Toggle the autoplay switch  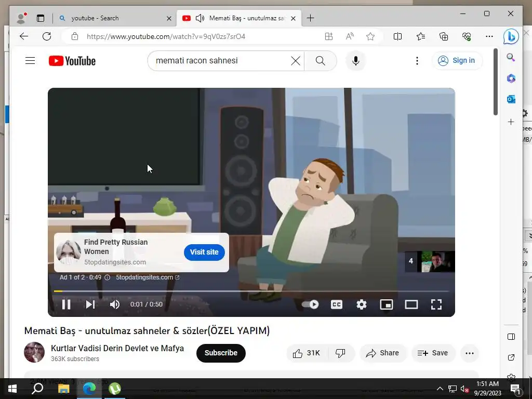(x=311, y=304)
